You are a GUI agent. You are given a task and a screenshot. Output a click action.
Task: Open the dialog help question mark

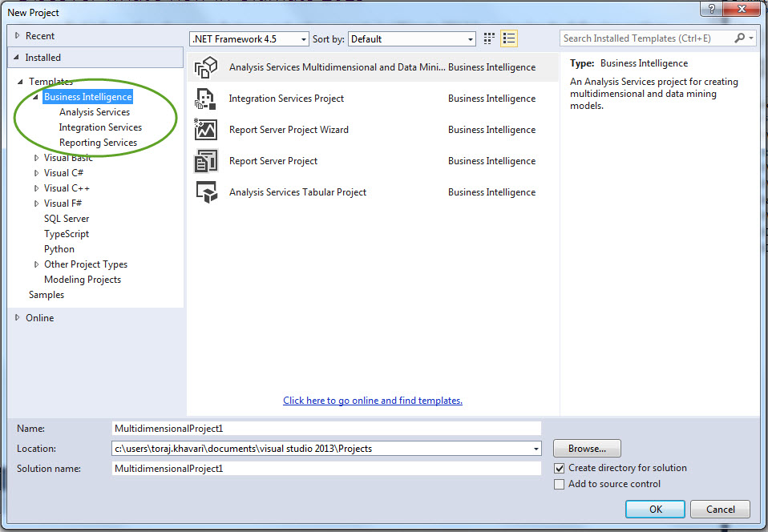click(x=712, y=8)
